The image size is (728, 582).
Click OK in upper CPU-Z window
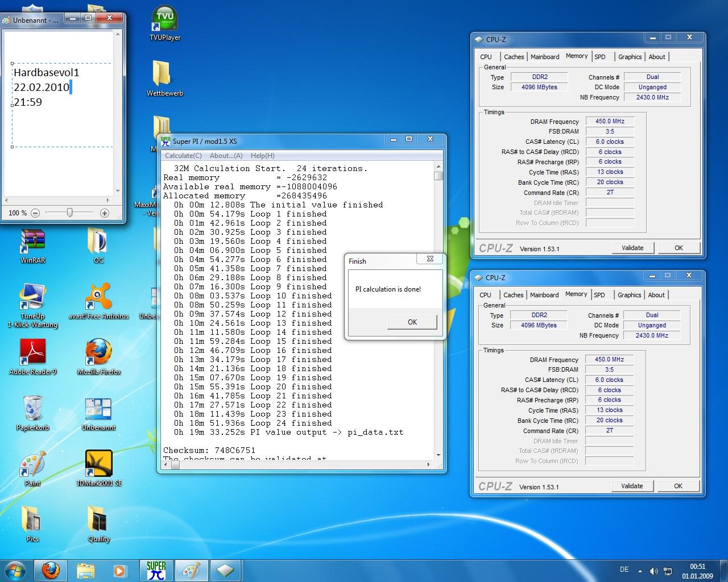679,248
